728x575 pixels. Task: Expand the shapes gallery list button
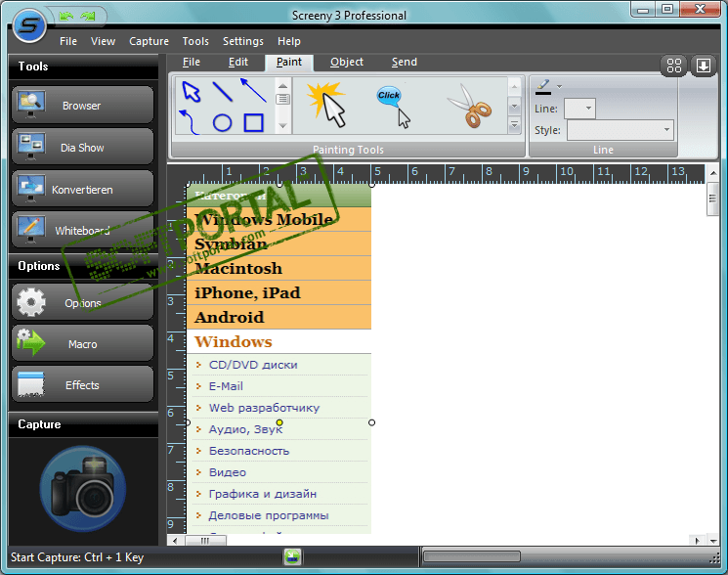point(282,100)
